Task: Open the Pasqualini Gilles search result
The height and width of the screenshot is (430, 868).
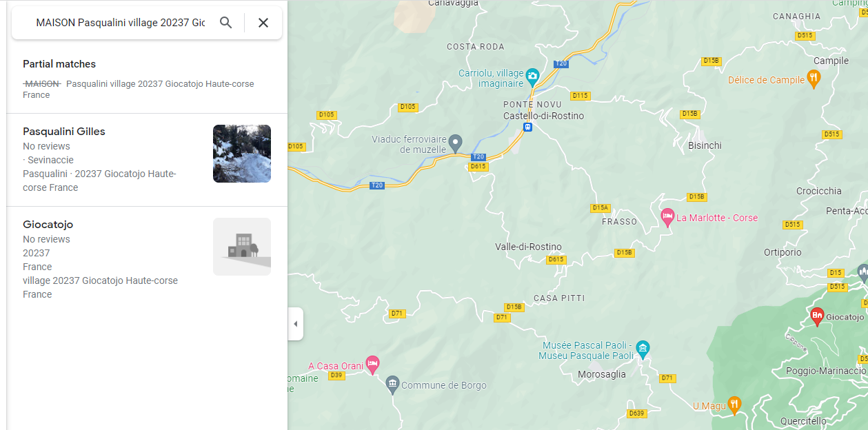Action: coord(64,132)
